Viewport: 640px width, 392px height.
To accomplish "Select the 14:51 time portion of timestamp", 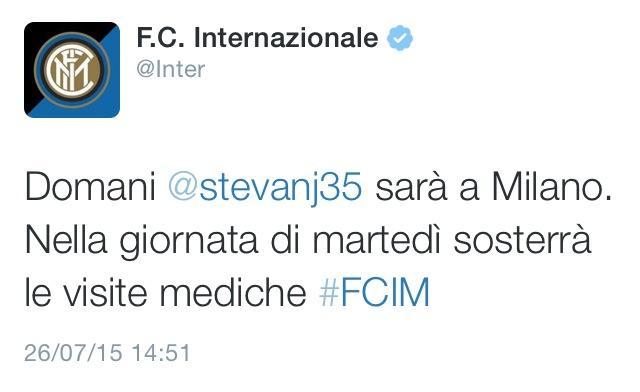I will 161,353.
